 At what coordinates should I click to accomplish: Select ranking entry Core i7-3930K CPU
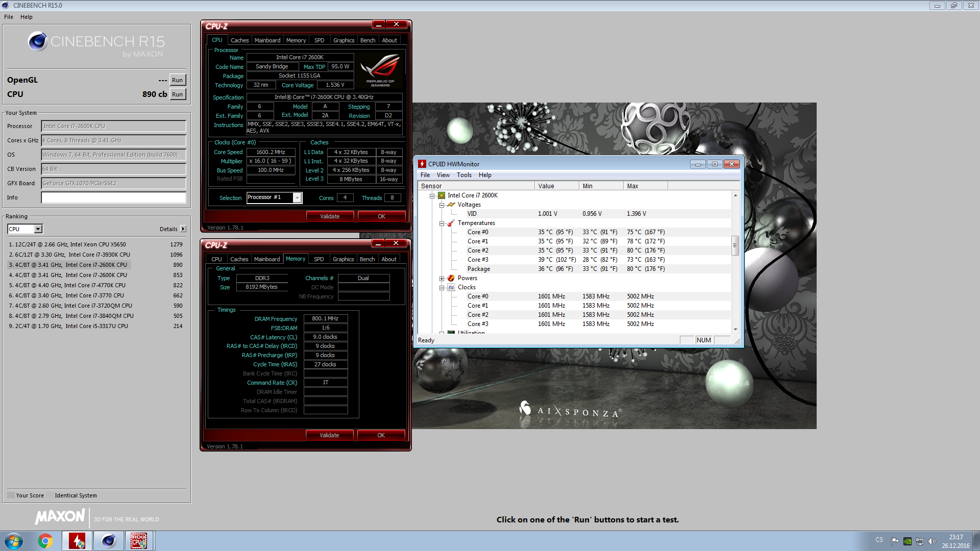tap(95, 255)
